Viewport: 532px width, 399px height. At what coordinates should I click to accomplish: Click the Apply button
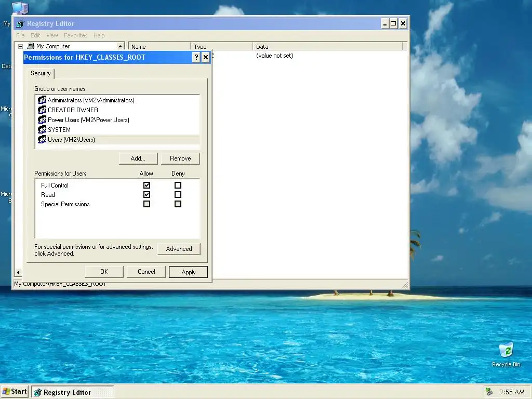tap(188, 272)
